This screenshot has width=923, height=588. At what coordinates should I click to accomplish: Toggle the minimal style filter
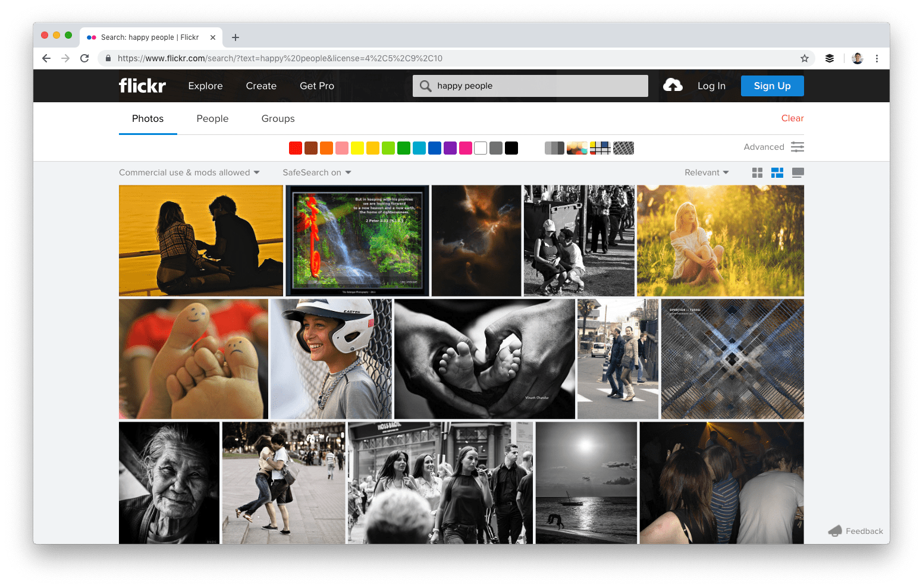tap(599, 147)
